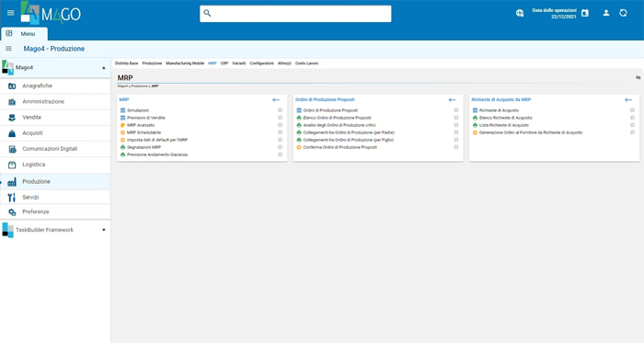Expand the TaskBuilder Framework group
Screen dimensions: 644x343
103,230
